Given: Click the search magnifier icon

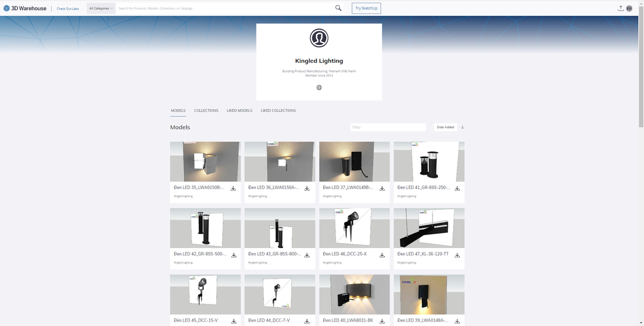Looking at the screenshot, I should click(338, 8).
